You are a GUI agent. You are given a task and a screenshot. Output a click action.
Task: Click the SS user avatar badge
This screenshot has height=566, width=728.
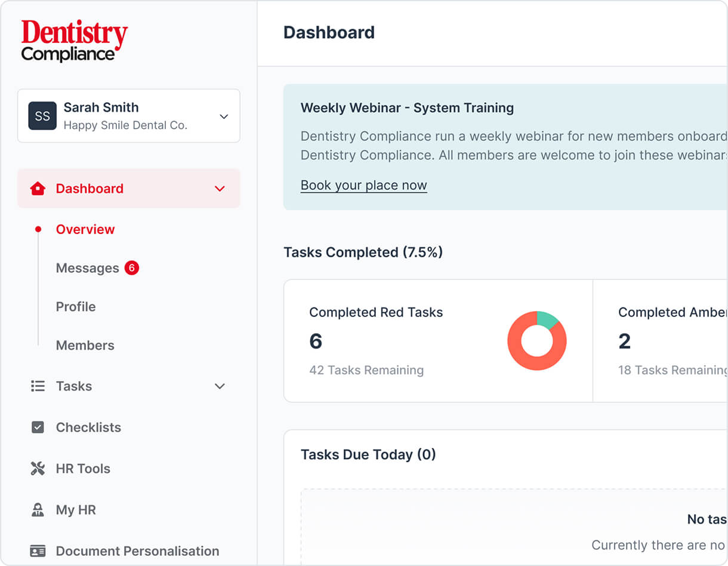[x=42, y=116]
